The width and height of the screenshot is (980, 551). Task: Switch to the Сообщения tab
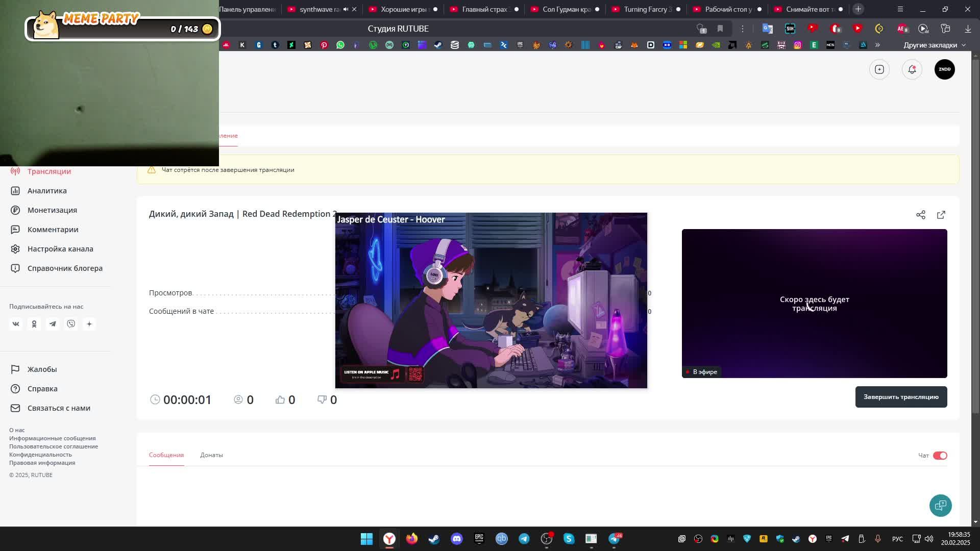pyautogui.click(x=166, y=455)
